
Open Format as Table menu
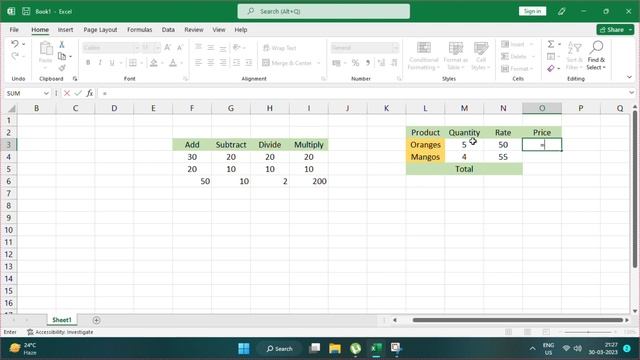click(456, 56)
